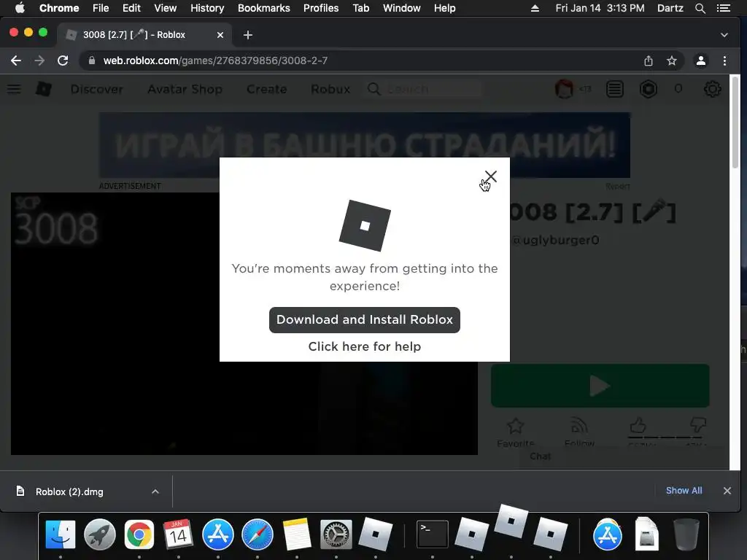Open Trash from the Dock
Screen dimensions: 747x560
point(686,534)
